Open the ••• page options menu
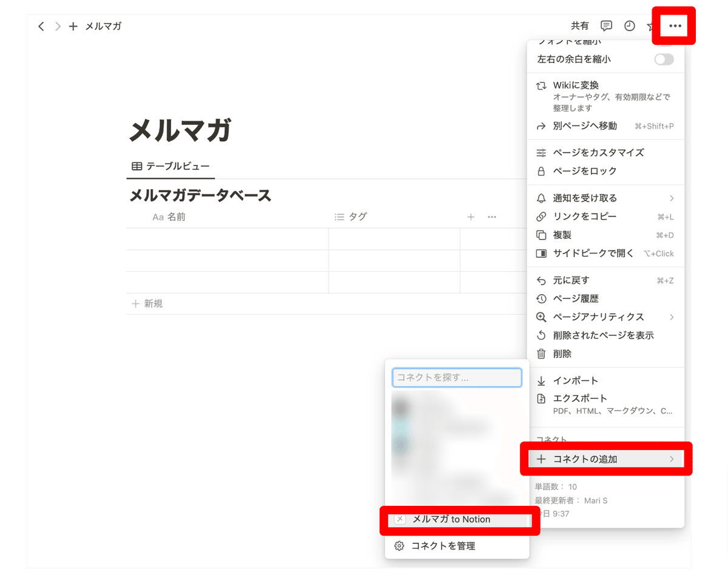The height and width of the screenshot is (584, 728). pos(673,25)
